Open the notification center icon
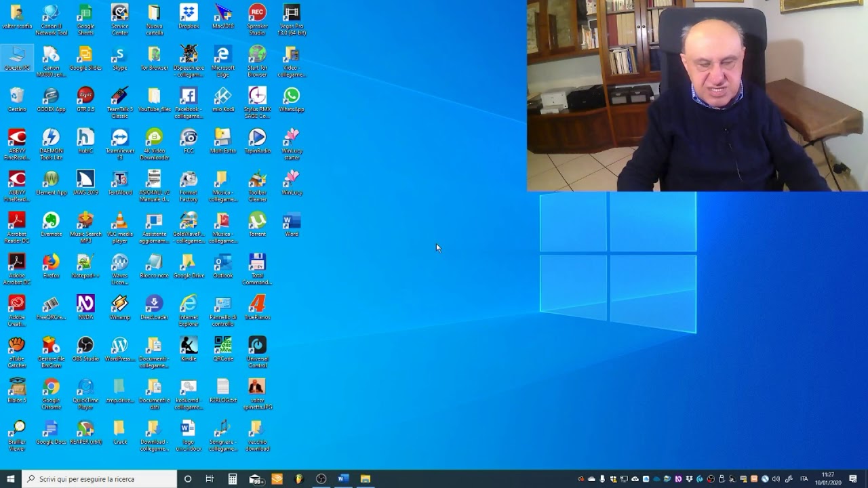 coord(853,479)
